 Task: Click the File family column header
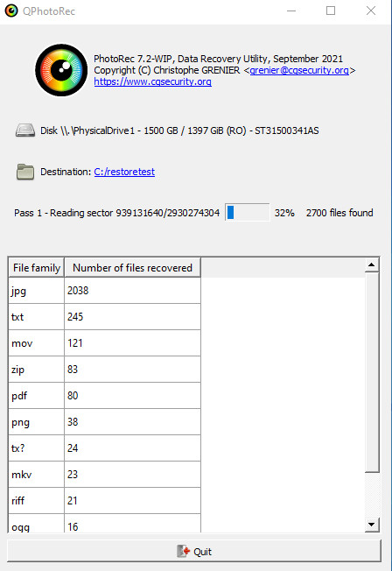pos(37,268)
